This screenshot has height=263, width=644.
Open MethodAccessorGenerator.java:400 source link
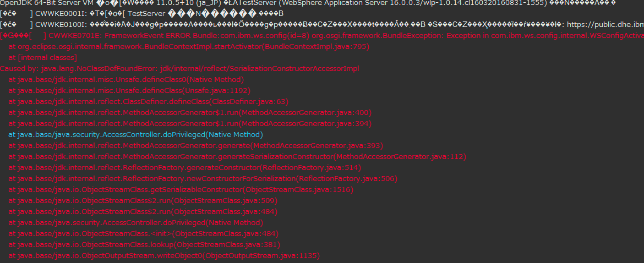[x=306, y=113]
